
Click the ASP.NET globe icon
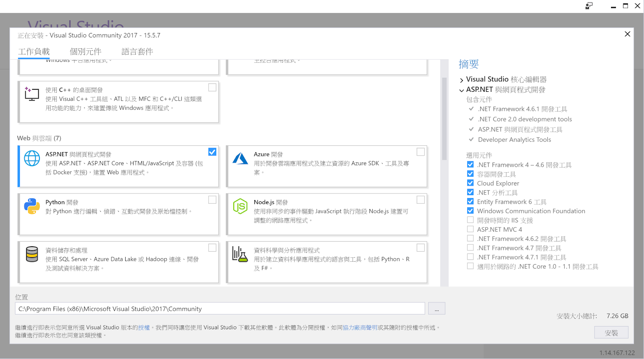pos(32,158)
